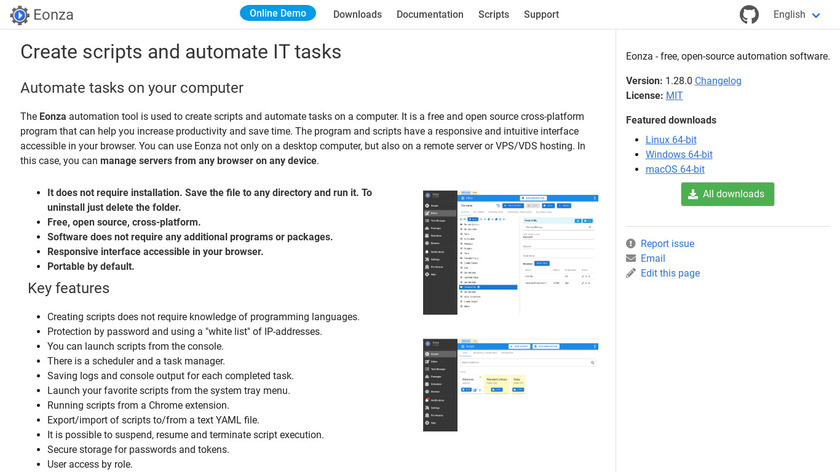Click the Email link text
Viewport: 840px width, 472px height.
652,258
